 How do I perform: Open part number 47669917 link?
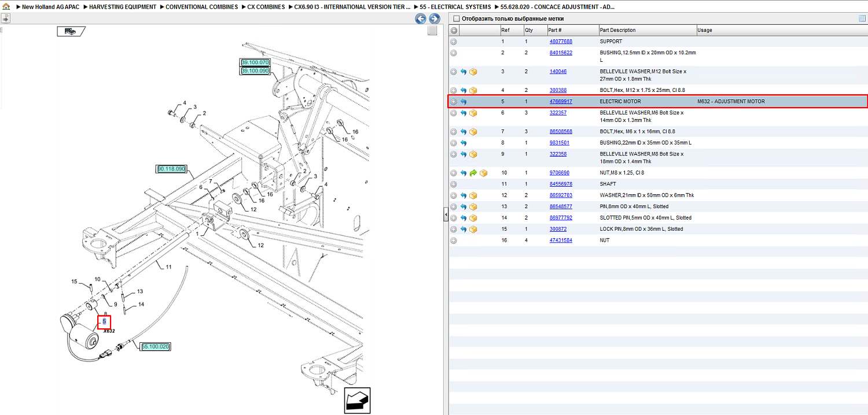561,102
